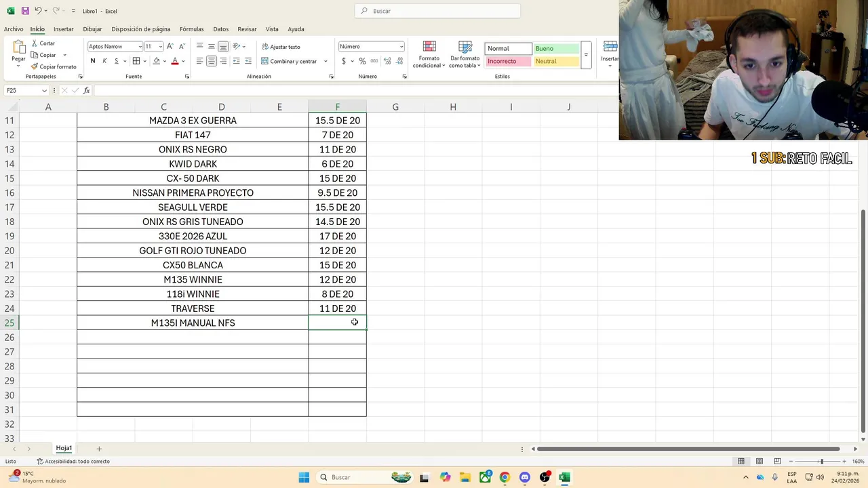Viewport: 868px width, 488px height.
Task: Toggle center horizontal alignment
Action: (x=212, y=61)
